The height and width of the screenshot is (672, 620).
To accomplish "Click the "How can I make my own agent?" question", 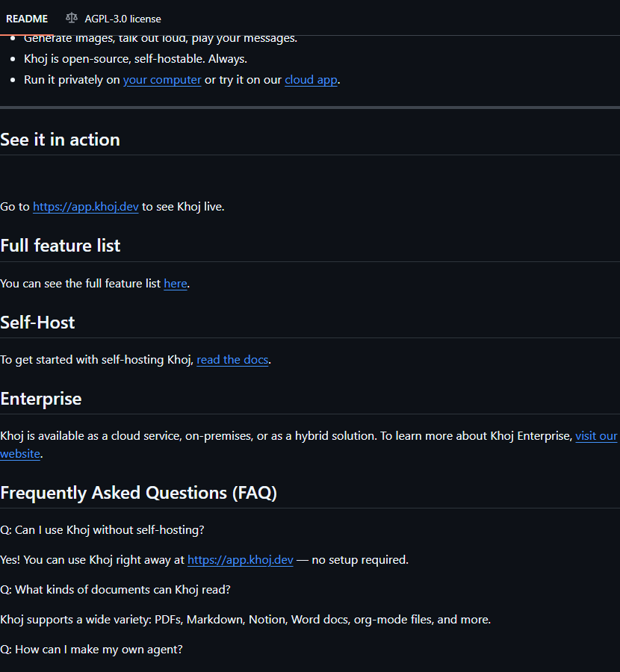I will pos(91,650).
